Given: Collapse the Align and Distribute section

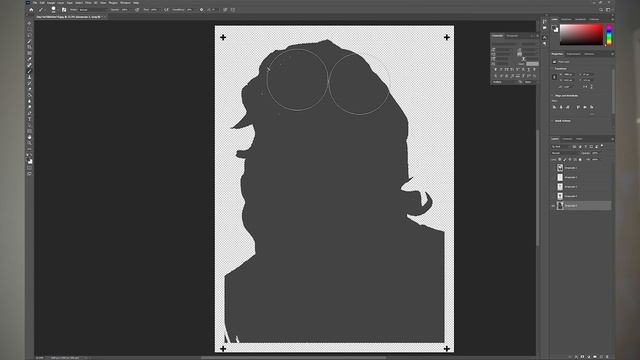Looking at the screenshot, I should [x=553, y=96].
